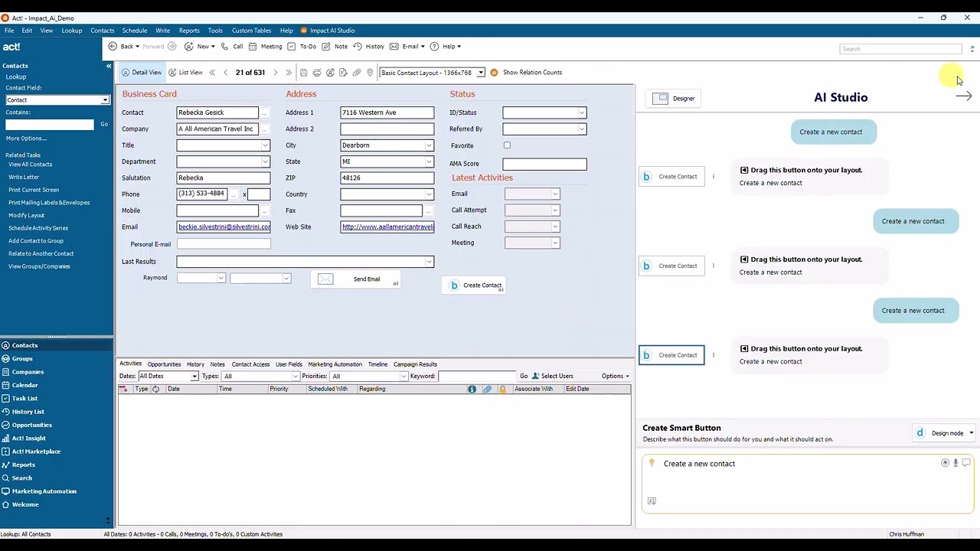Collapse the Contacts sidebar panel
Screen dimensions: 980x551
click(109, 66)
